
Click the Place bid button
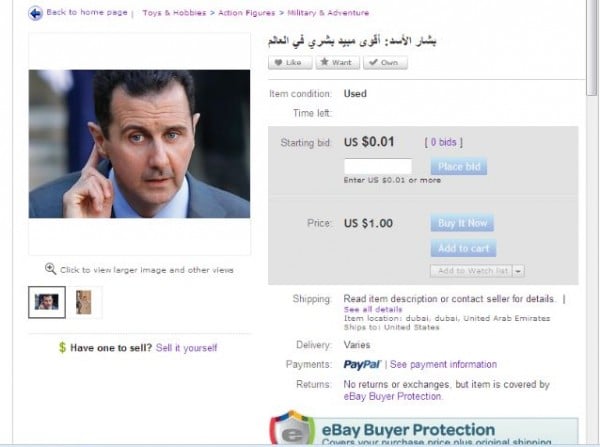[459, 166]
